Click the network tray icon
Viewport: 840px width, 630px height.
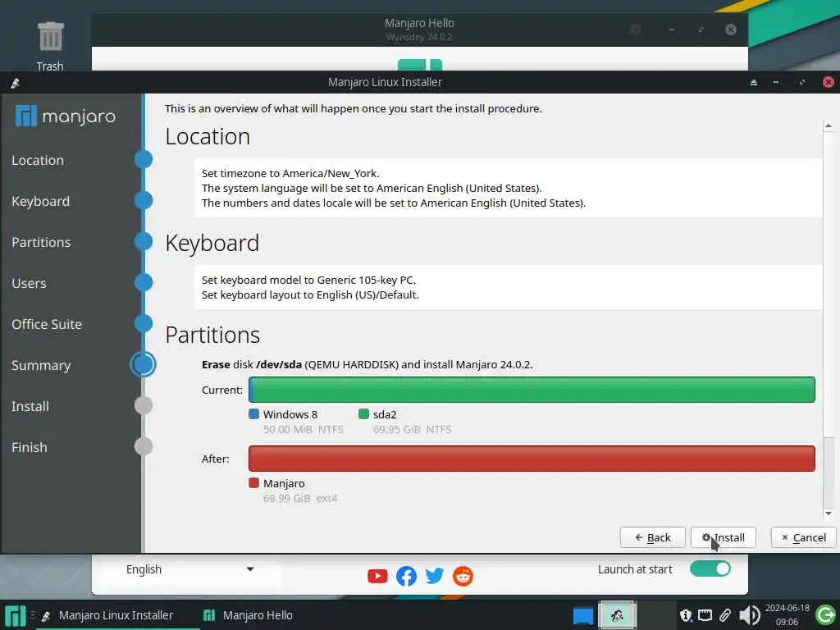coord(705,615)
